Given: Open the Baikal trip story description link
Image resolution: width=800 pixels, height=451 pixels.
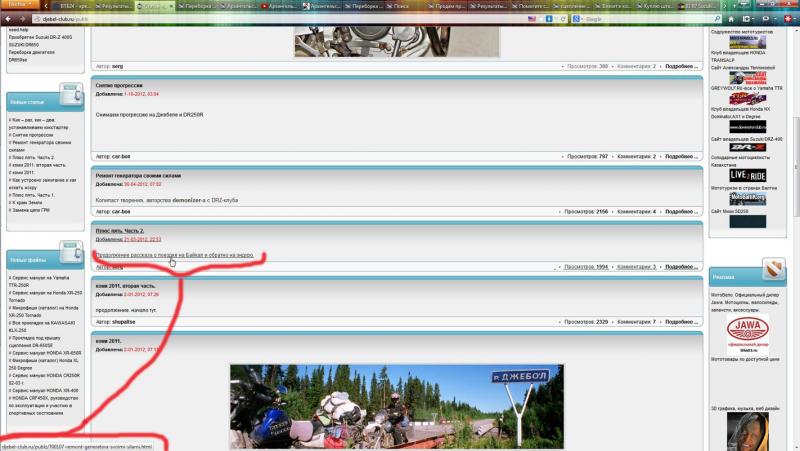Looking at the screenshot, I should [174, 255].
